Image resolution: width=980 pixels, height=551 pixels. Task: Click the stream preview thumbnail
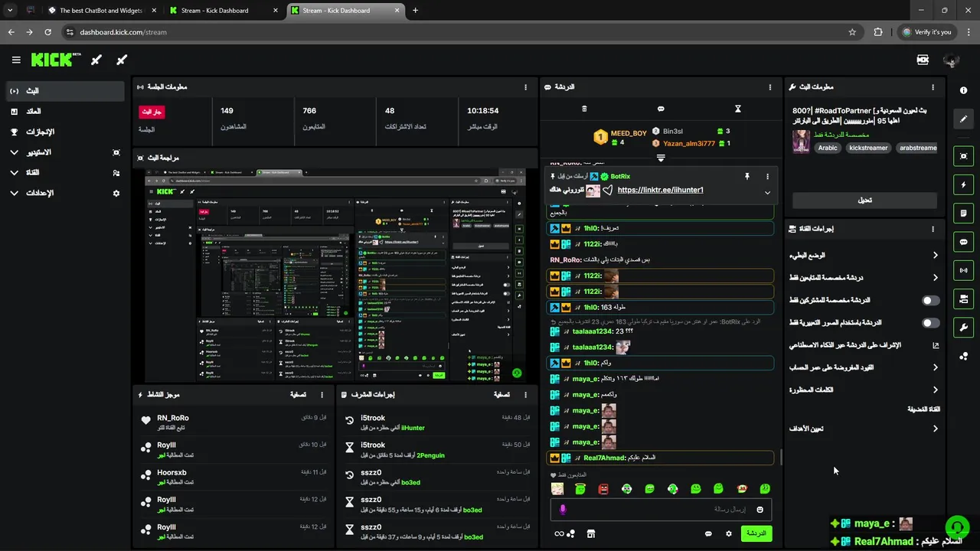click(335, 275)
